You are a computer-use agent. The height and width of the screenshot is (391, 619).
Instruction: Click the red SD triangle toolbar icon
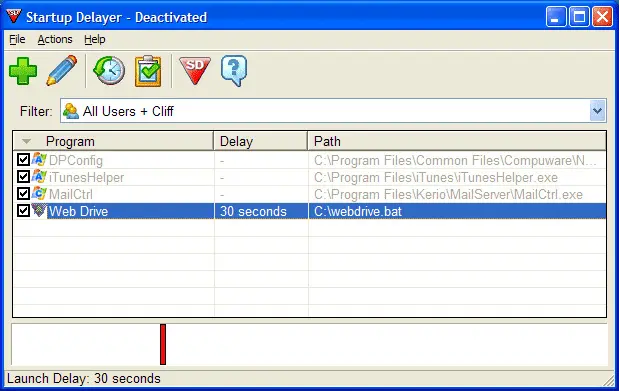coord(195,70)
